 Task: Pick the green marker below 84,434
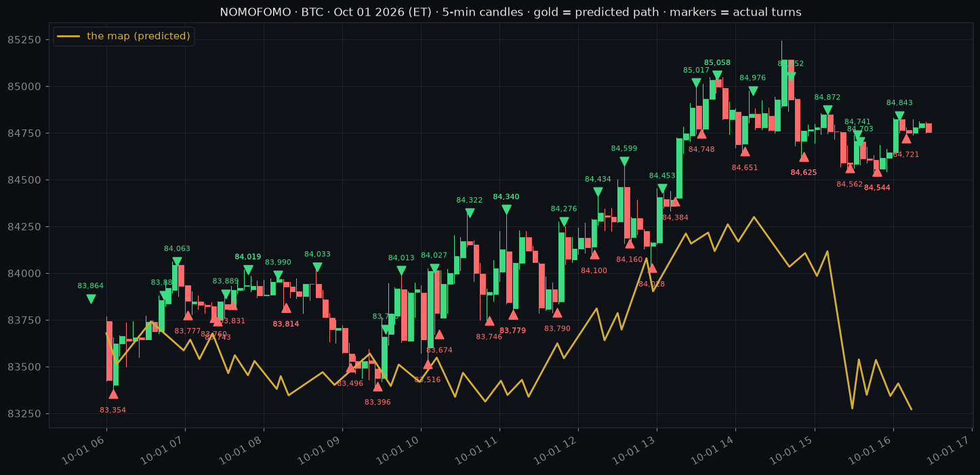point(598,192)
